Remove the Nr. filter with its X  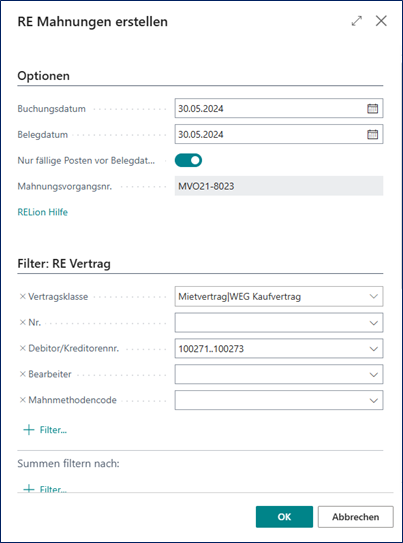[23, 322]
